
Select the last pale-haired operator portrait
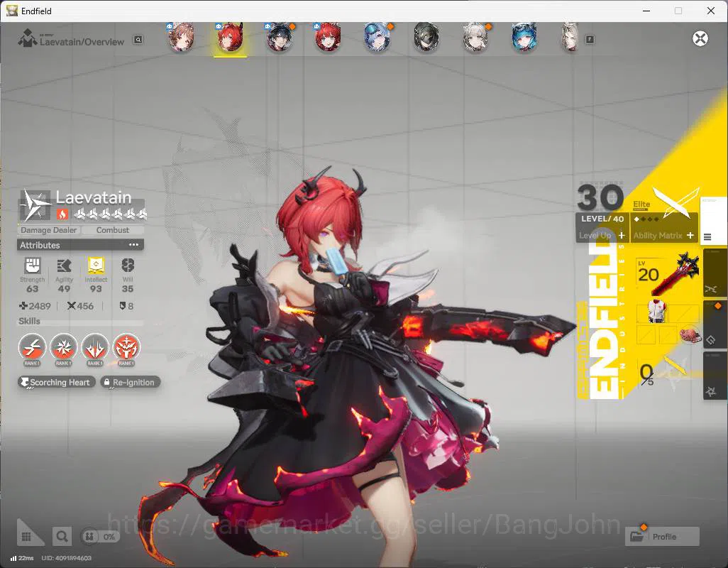tap(570, 37)
